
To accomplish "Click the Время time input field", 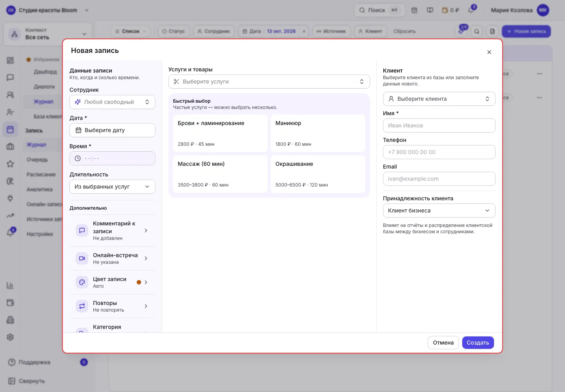I will 112,158.
